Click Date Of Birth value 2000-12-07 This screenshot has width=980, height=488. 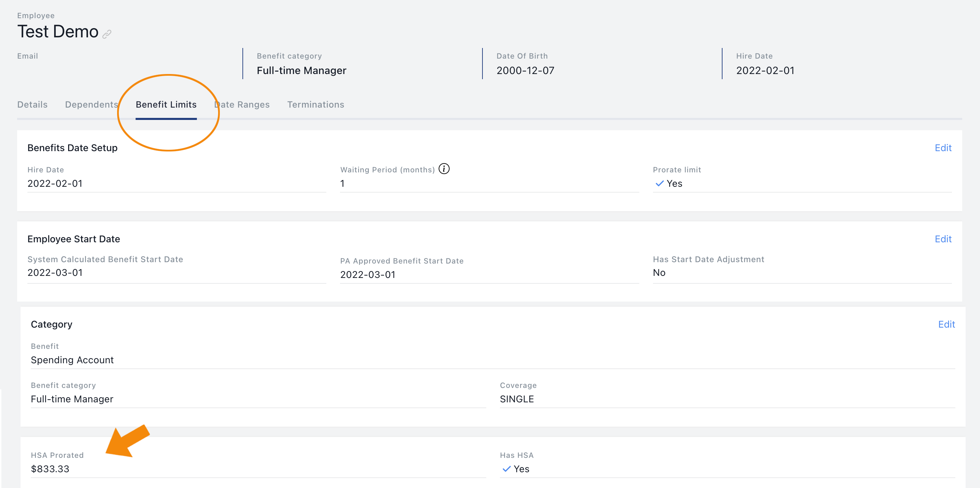525,70
